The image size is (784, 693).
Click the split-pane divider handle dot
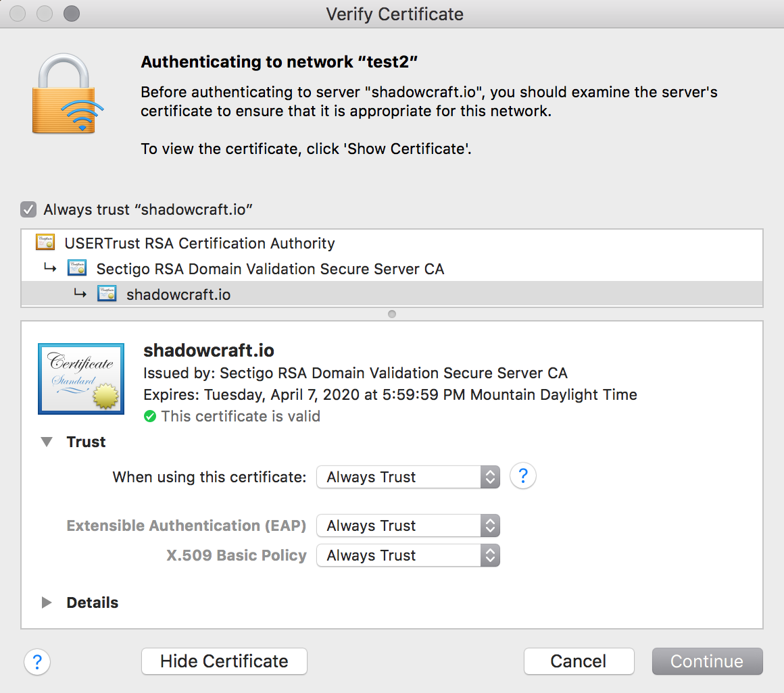pos(392,314)
